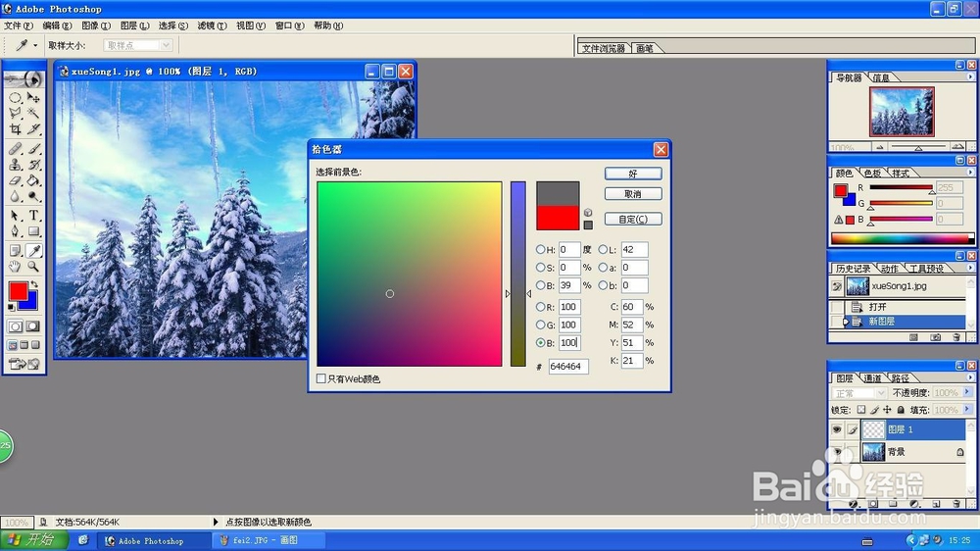Select the Magic Wand tool
980x551 pixels.
coord(33,113)
